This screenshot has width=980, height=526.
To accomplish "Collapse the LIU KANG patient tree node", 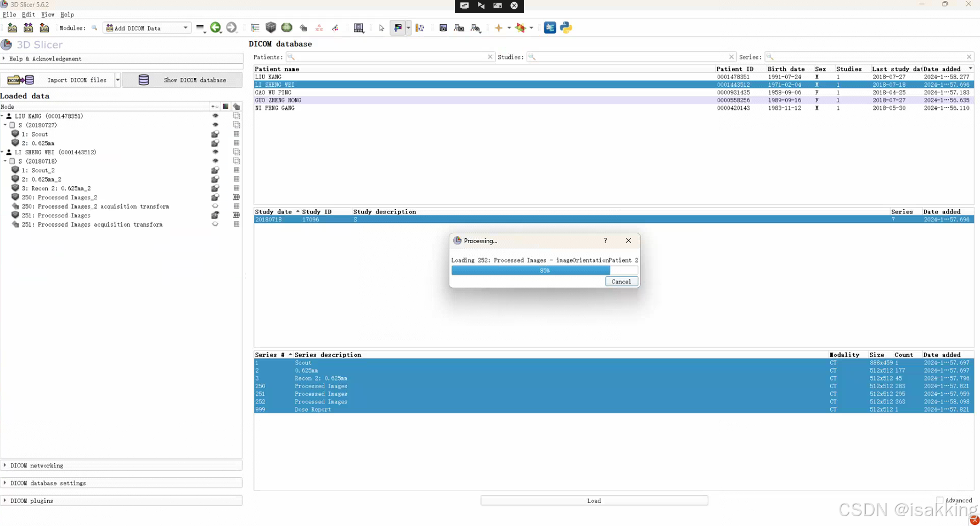I will click(2, 116).
